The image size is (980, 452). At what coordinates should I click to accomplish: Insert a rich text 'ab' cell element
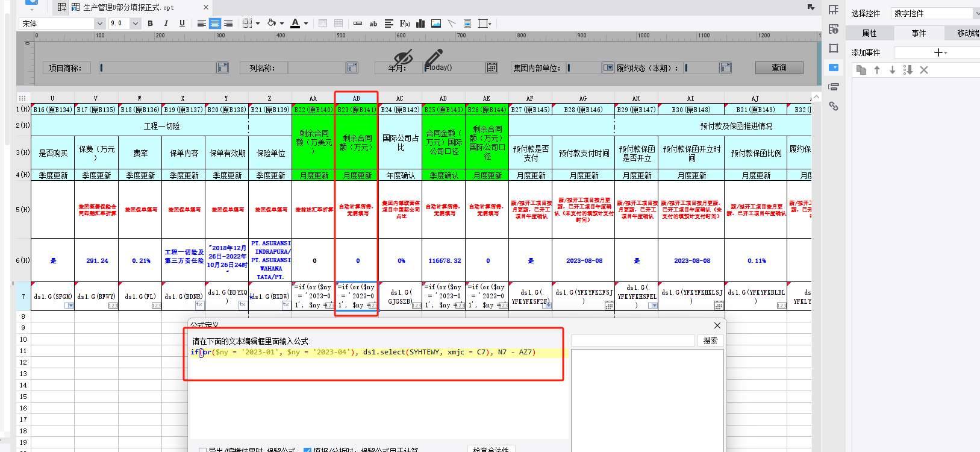point(373,24)
